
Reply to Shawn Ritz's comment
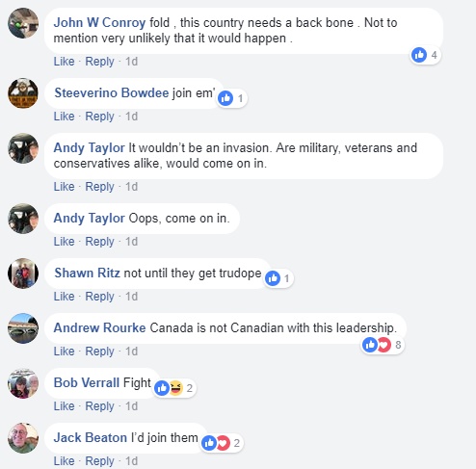point(99,296)
